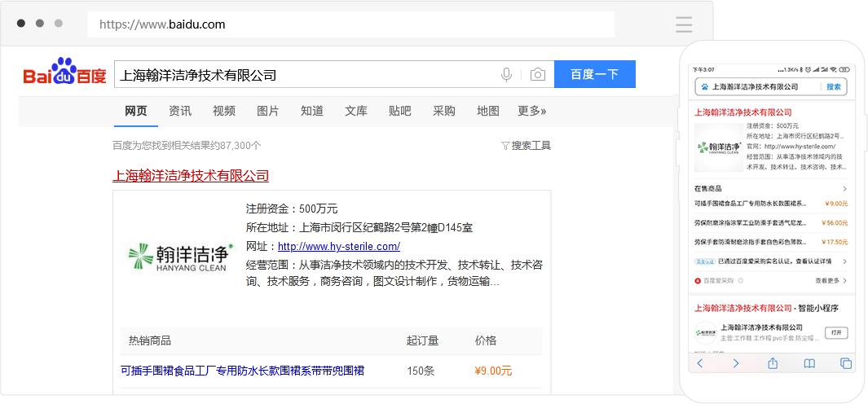The image size is (868, 404).
Task: Click the 百度一下 search button
Action: (594, 74)
